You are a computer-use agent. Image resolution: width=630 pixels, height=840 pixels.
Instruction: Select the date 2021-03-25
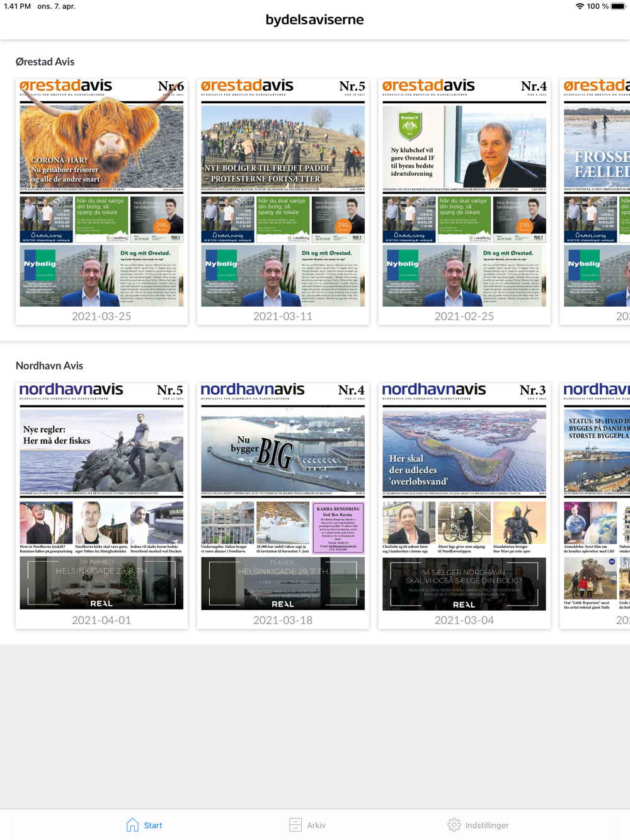(x=101, y=316)
